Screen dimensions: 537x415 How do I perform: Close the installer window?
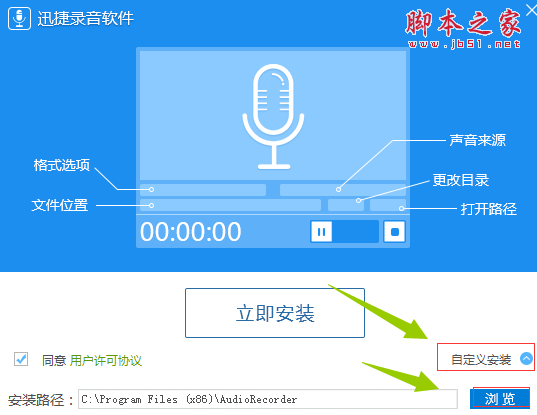[531, 10]
